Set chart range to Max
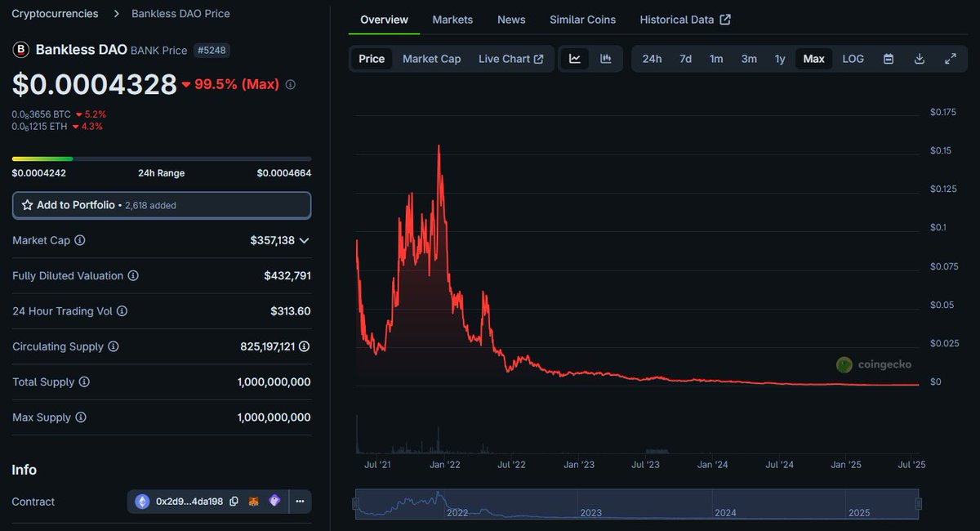The height and width of the screenshot is (531, 980). tap(813, 59)
